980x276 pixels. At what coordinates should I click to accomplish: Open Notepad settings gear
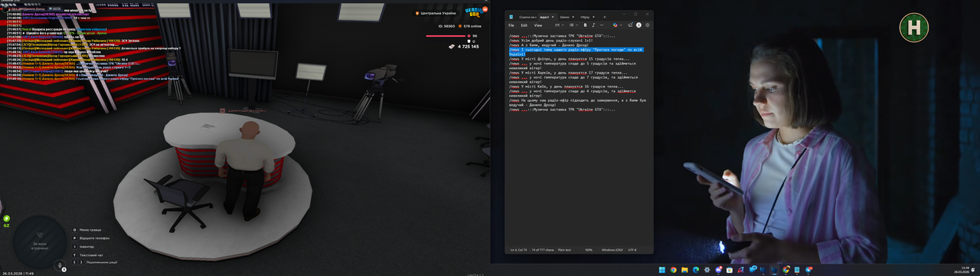(647, 25)
